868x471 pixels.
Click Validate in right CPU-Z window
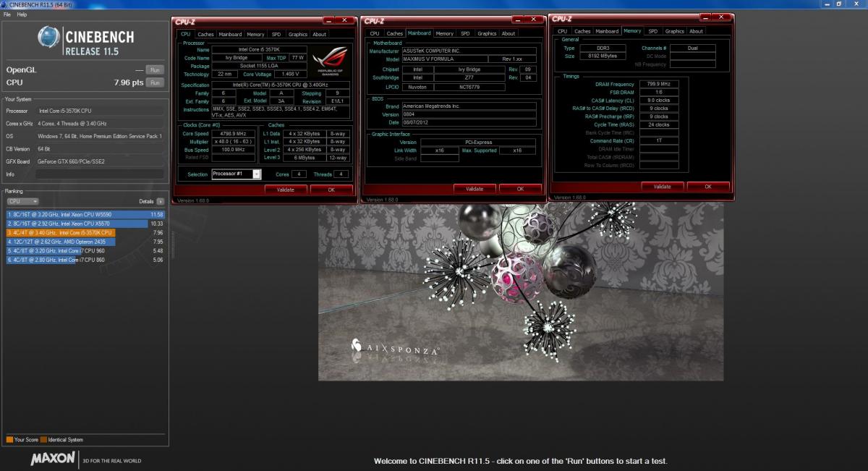pos(663,186)
